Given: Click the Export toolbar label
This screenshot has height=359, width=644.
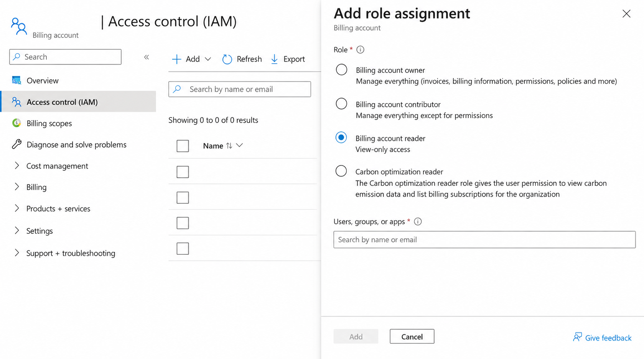Looking at the screenshot, I should 294,59.
